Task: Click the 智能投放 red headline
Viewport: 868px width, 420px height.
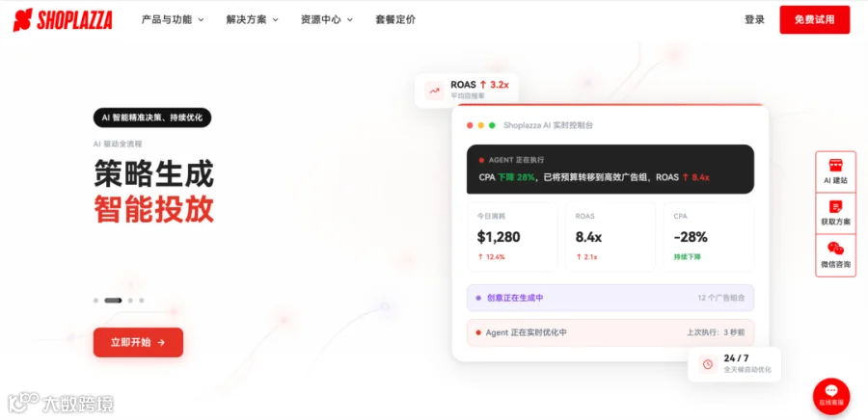Action: point(154,209)
